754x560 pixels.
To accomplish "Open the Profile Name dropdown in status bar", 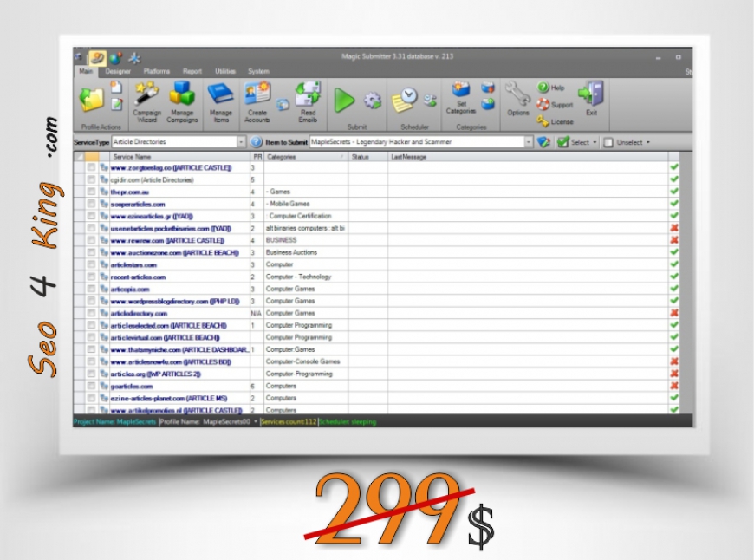I will [x=256, y=422].
